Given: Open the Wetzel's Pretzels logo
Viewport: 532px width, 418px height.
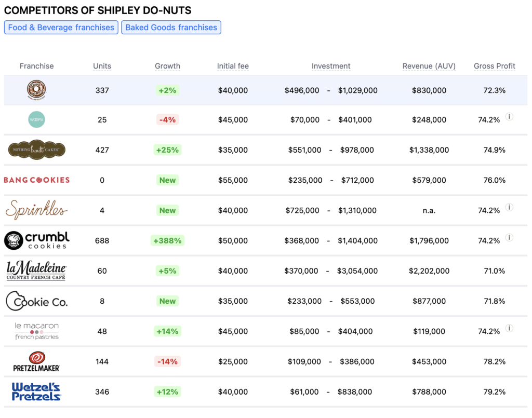Looking at the screenshot, I should [x=37, y=392].
